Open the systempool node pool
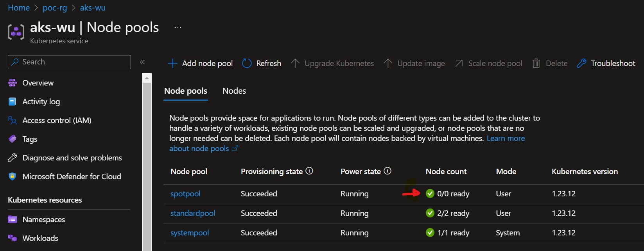This screenshot has width=644, height=251. click(x=190, y=233)
